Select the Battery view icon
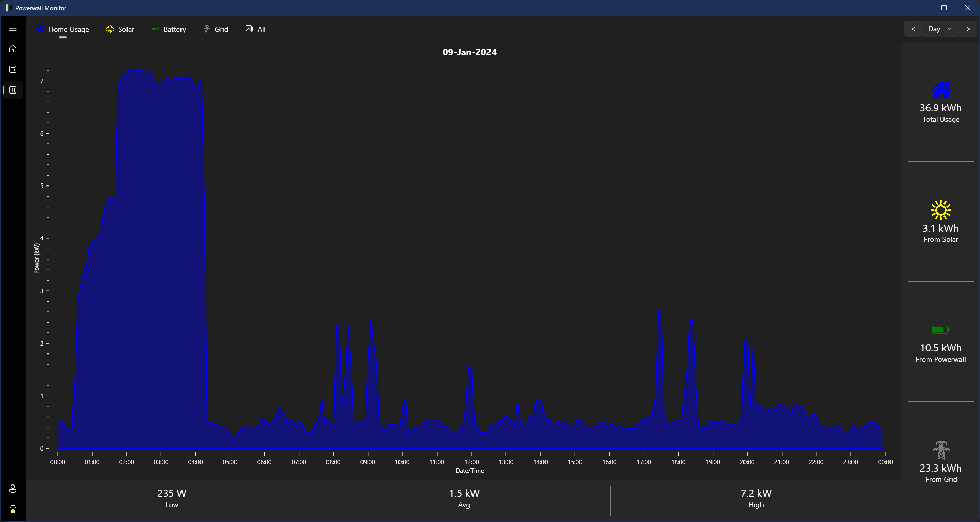 (x=154, y=29)
